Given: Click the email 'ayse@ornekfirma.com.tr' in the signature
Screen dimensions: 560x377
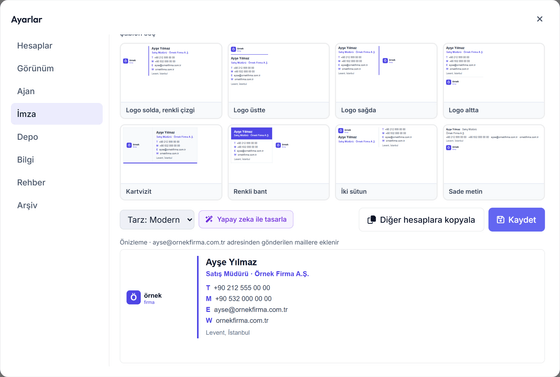Looking at the screenshot, I should click(x=251, y=310).
